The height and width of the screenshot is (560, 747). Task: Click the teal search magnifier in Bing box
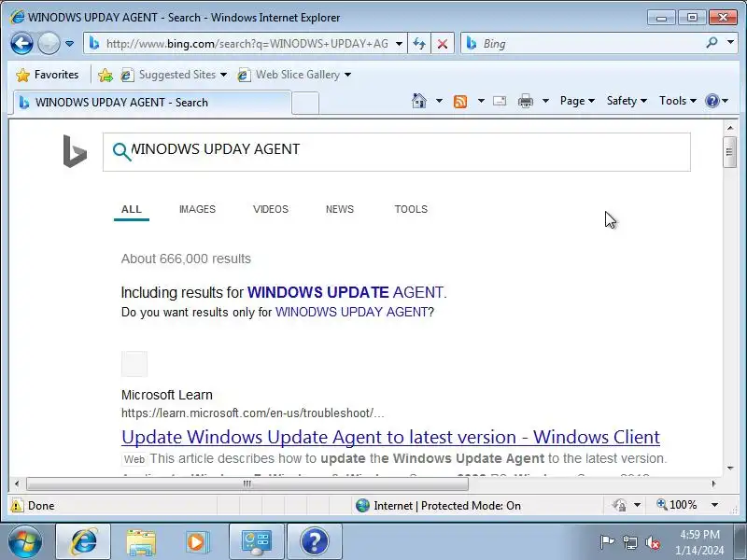[x=121, y=151]
